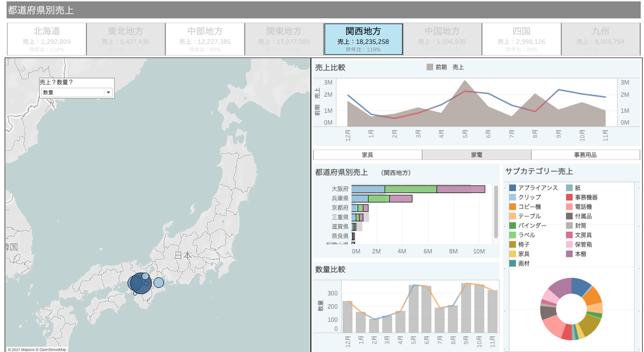Highlight the 本棚 legend swatch
Screen dimensions: 644x352
(569, 254)
